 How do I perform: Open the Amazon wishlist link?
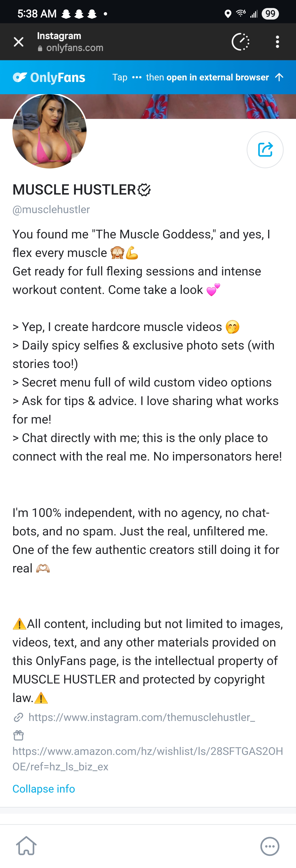coord(148,759)
